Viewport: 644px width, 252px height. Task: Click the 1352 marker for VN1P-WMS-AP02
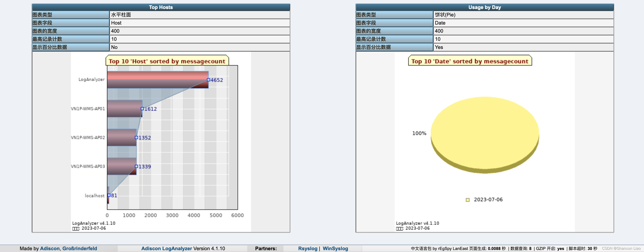(136, 137)
